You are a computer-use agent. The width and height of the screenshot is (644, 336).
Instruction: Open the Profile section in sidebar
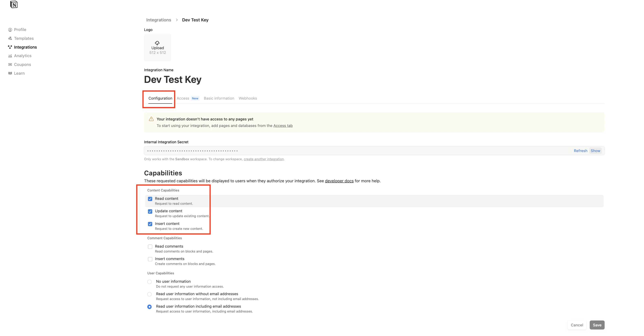pyautogui.click(x=20, y=30)
